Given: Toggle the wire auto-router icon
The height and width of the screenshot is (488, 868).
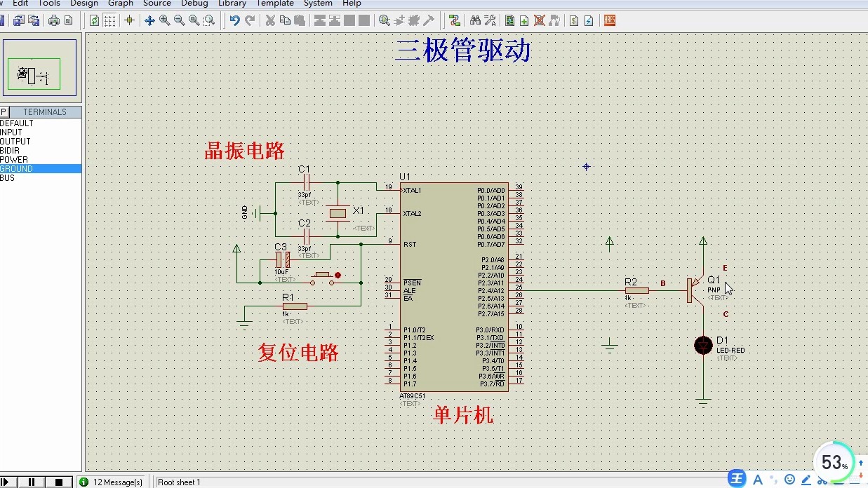Looking at the screenshot, I should pyautogui.click(x=455, y=20).
